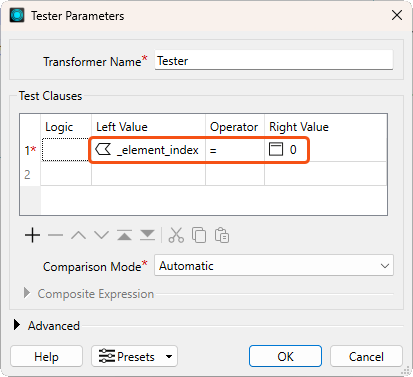The height and width of the screenshot is (377, 413).
Task: Click the Transformer Name input field
Action: [x=274, y=60]
